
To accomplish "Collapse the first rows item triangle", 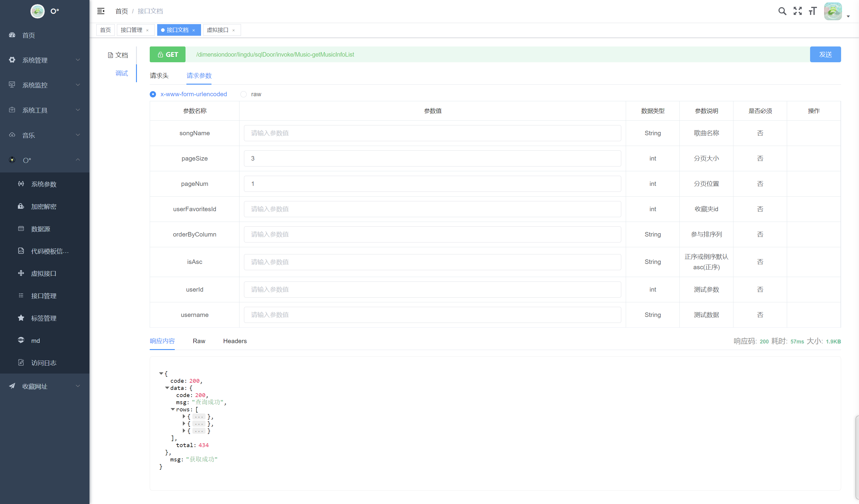I will [x=184, y=416].
